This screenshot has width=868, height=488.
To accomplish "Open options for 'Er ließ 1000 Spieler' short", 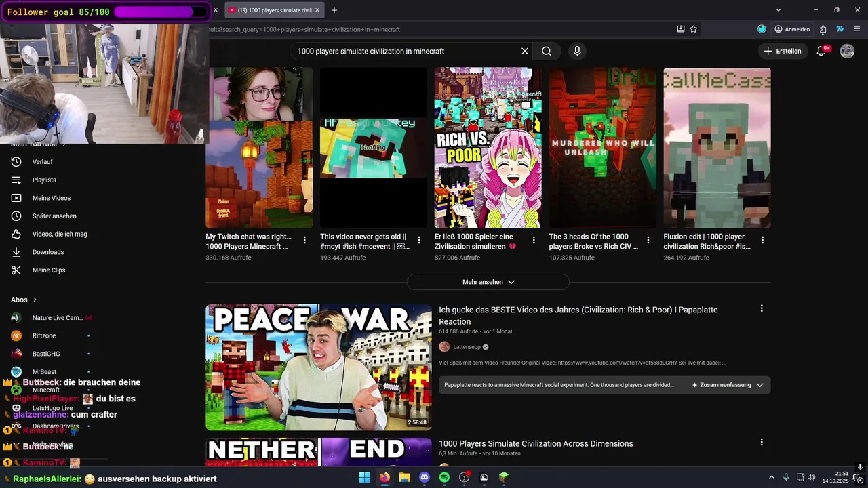I will coord(534,240).
